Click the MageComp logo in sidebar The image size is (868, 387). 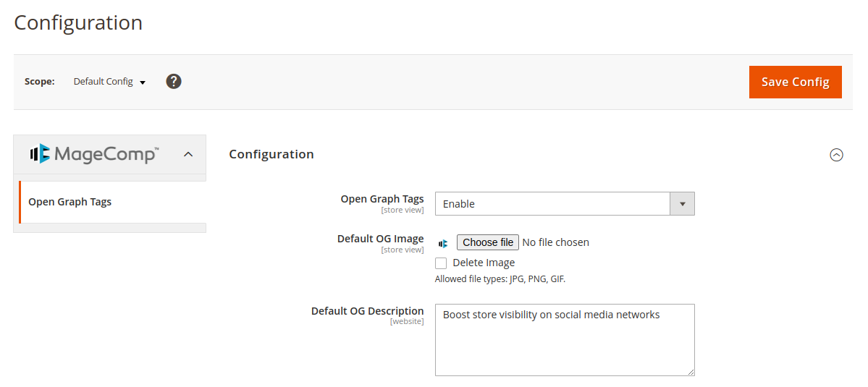(x=95, y=153)
